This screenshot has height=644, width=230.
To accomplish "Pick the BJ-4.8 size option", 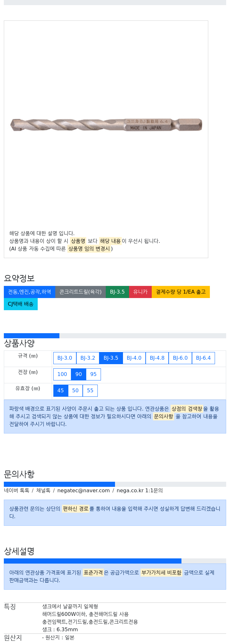I will tap(157, 358).
